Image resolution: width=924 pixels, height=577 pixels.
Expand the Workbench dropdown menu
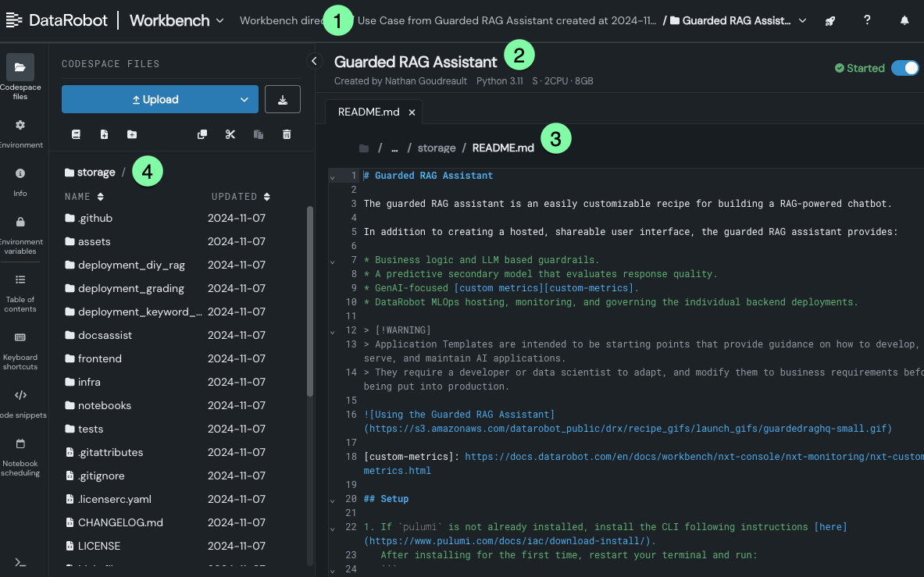220,20
